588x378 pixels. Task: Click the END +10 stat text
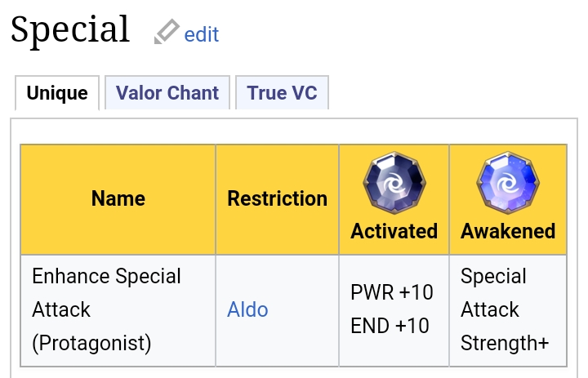click(390, 326)
